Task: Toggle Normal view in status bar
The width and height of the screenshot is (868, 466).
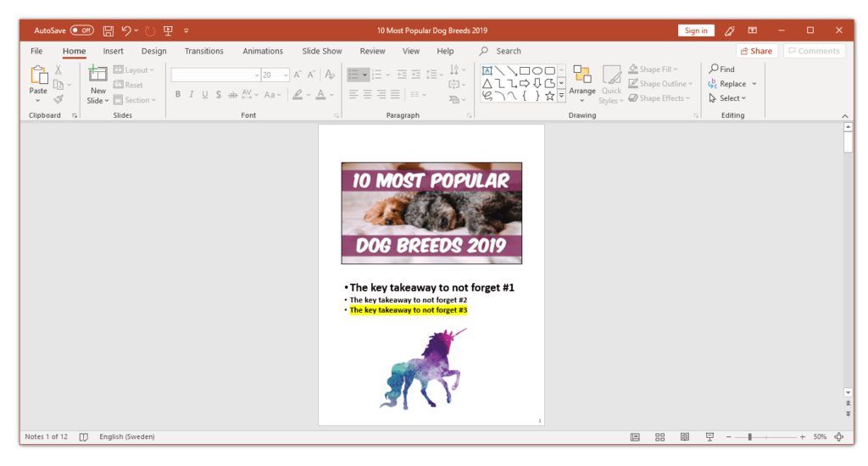Action: point(635,437)
